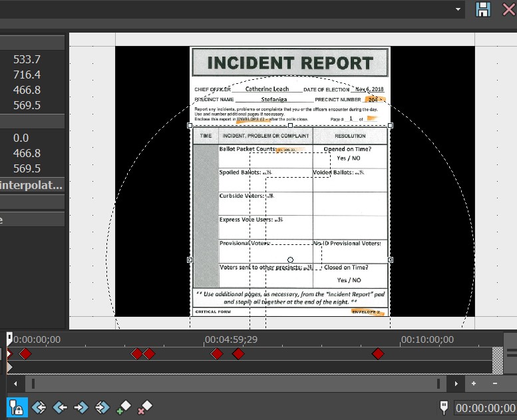Click the mask's top-left corner handle
This screenshot has width=517, height=420.
[x=190, y=125]
